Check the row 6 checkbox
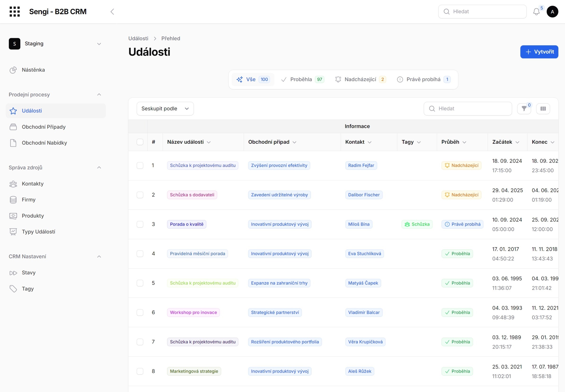565x392 pixels. point(140,312)
